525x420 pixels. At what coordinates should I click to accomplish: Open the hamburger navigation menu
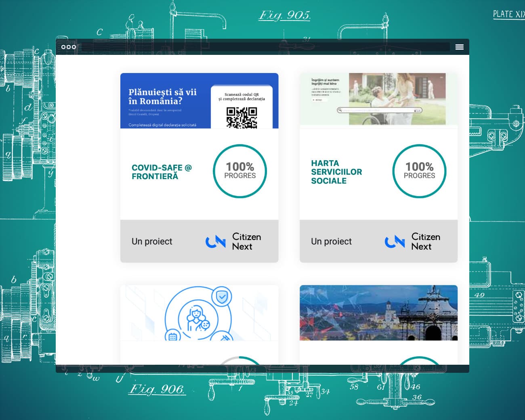click(x=459, y=47)
